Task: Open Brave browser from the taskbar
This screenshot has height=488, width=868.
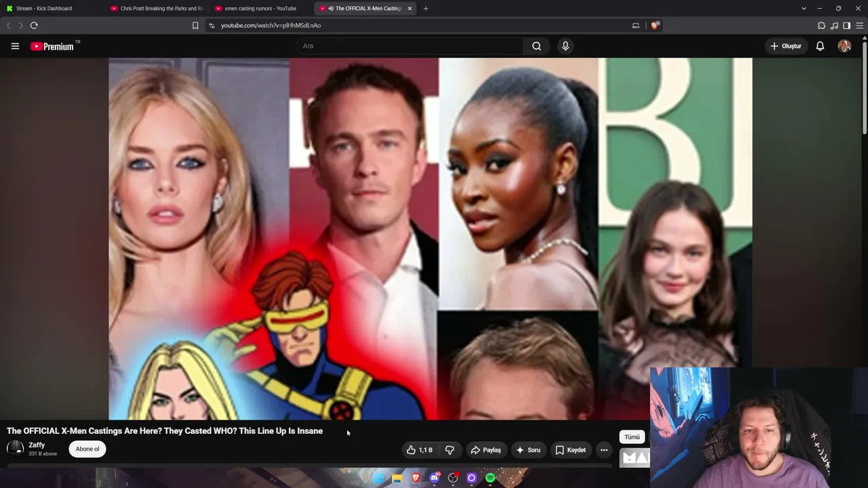Action: (416, 479)
